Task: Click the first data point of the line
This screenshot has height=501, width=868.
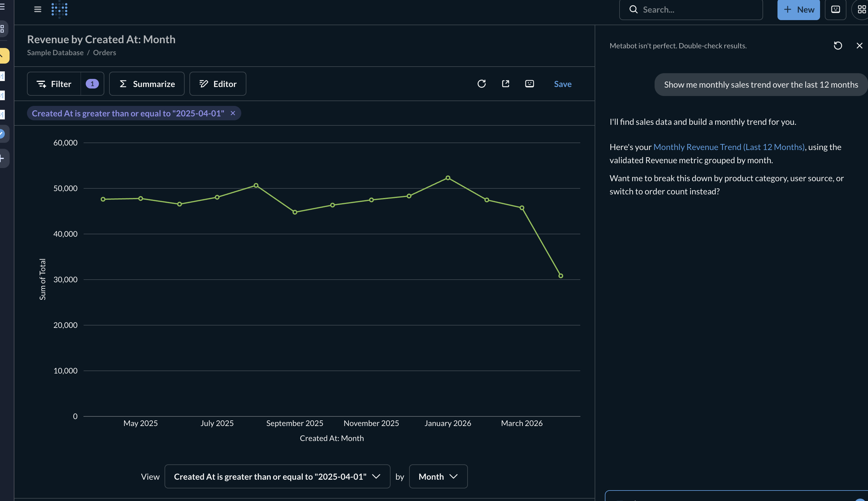Action: pos(103,199)
